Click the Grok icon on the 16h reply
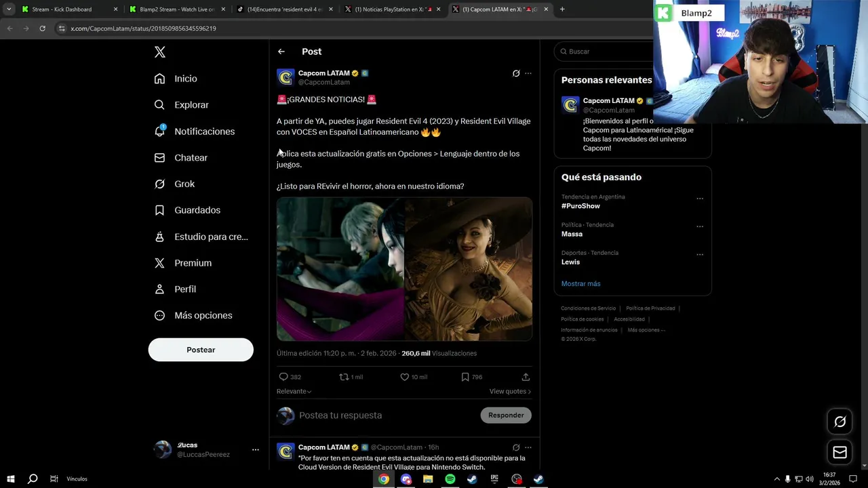This screenshot has height=488, width=868. 516,447
